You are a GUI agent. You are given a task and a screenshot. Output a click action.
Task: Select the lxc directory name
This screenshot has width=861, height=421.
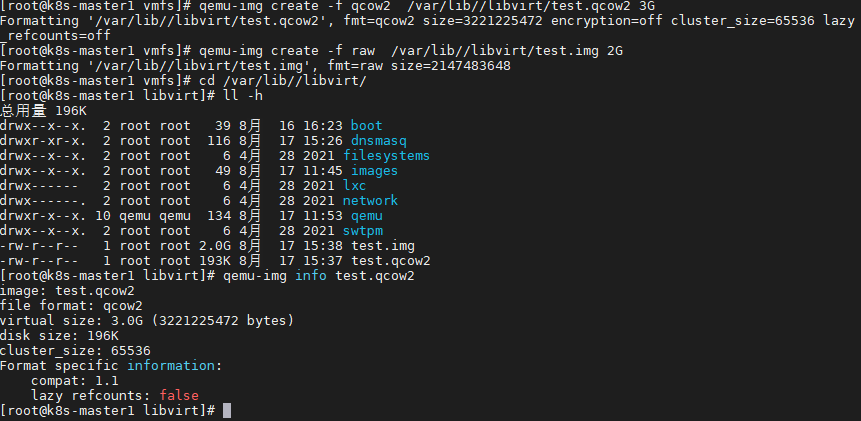click(355, 186)
